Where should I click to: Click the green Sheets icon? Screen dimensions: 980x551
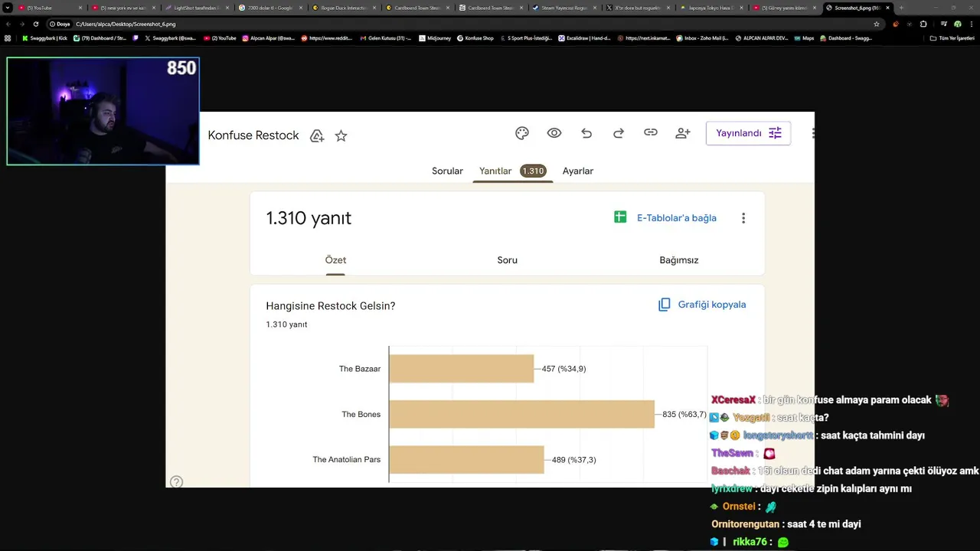(x=620, y=217)
